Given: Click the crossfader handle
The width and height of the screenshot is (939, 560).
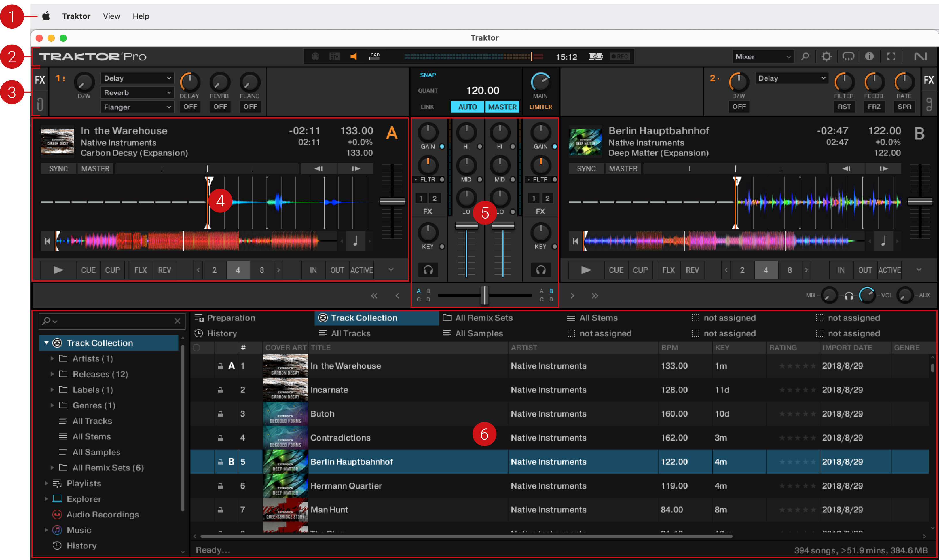Looking at the screenshot, I should click(485, 295).
